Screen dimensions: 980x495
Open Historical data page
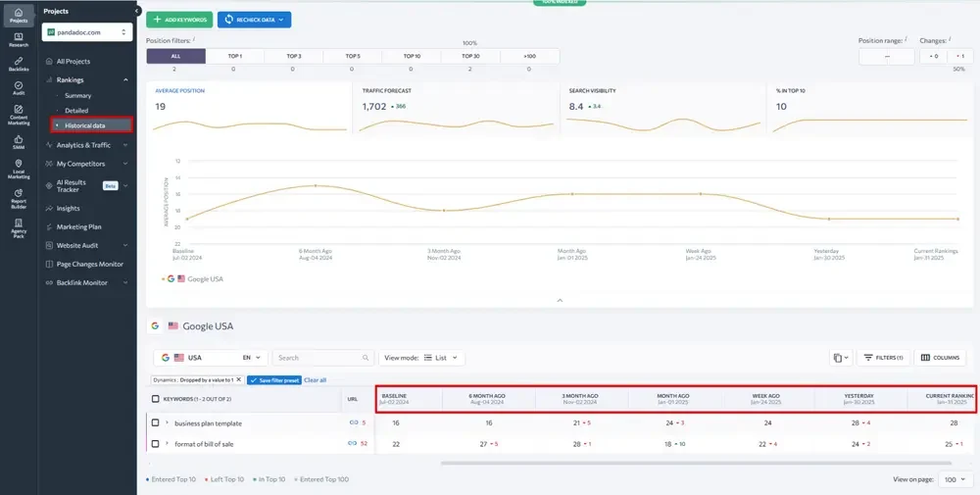pos(91,125)
